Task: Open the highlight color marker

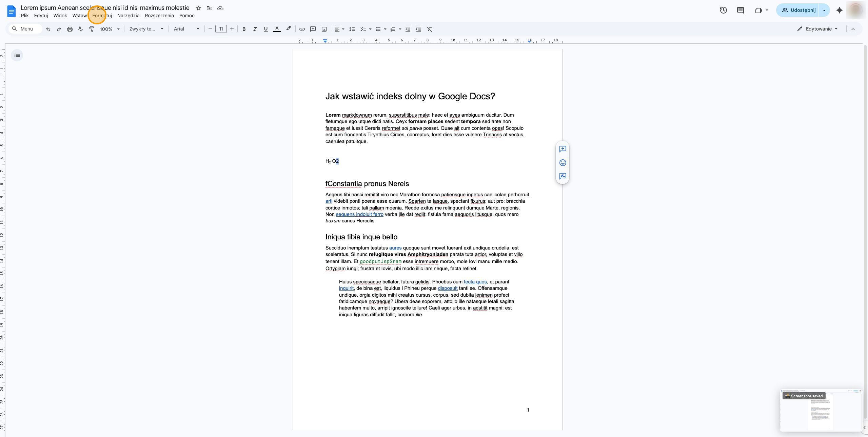Action: click(289, 29)
